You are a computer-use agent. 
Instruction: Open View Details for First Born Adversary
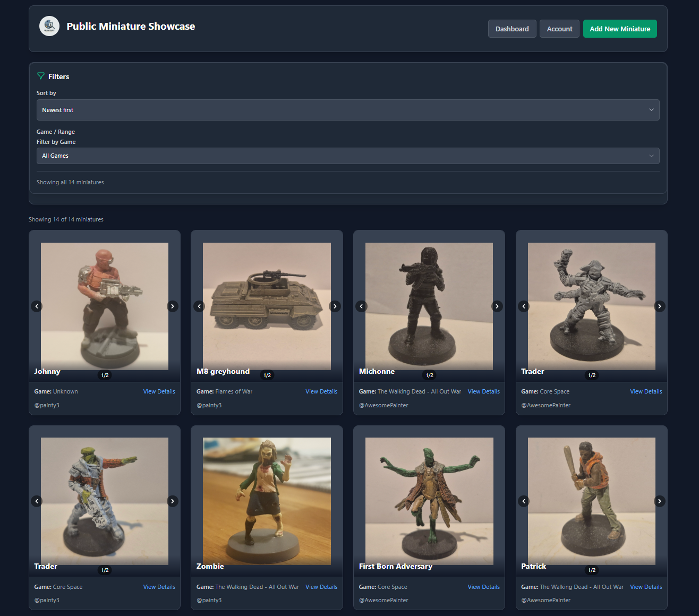pyautogui.click(x=483, y=587)
